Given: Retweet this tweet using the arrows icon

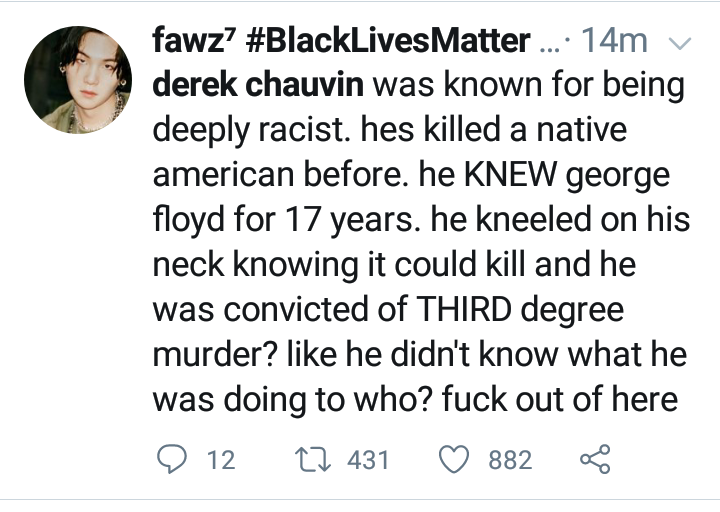Looking at the screenshot, I should 315,459.
